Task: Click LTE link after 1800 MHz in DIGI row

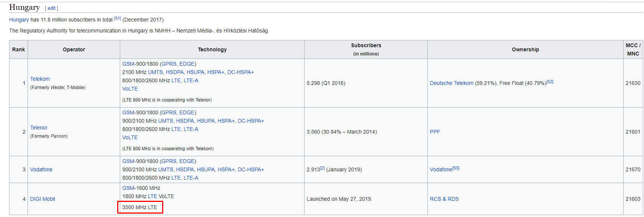Action: pos(153,196)
